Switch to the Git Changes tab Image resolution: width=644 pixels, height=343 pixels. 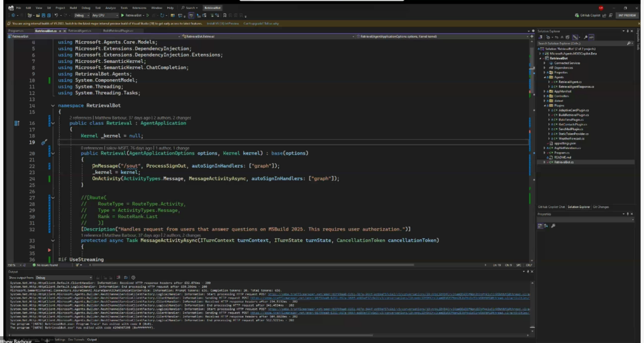(601, 207)
